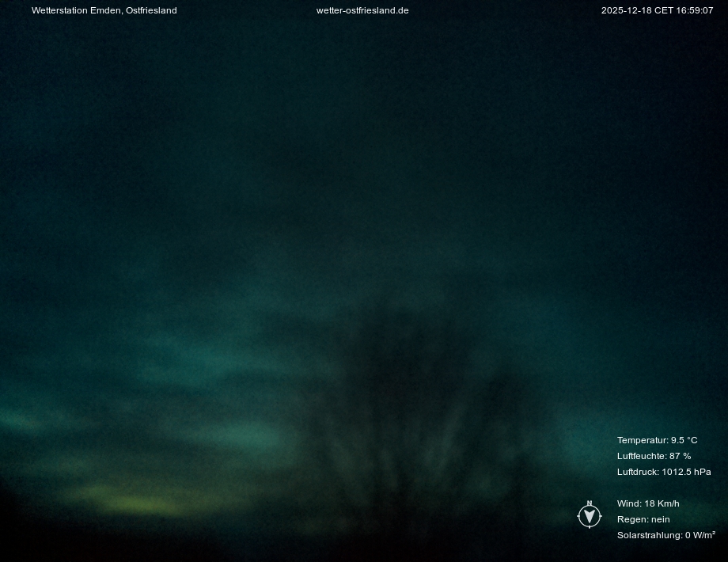Click the 87 % humidity value
The height and width of the screenshot is (562, 728).
point(681,456)
